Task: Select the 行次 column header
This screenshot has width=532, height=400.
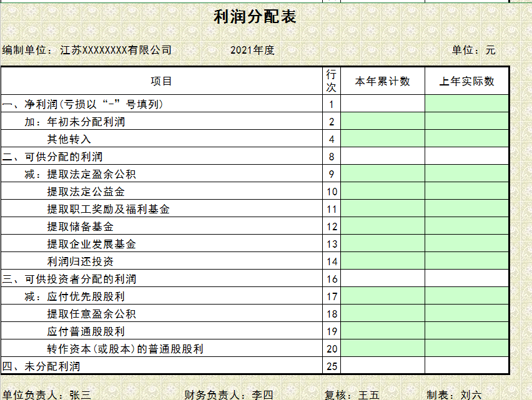Action: 328,80
